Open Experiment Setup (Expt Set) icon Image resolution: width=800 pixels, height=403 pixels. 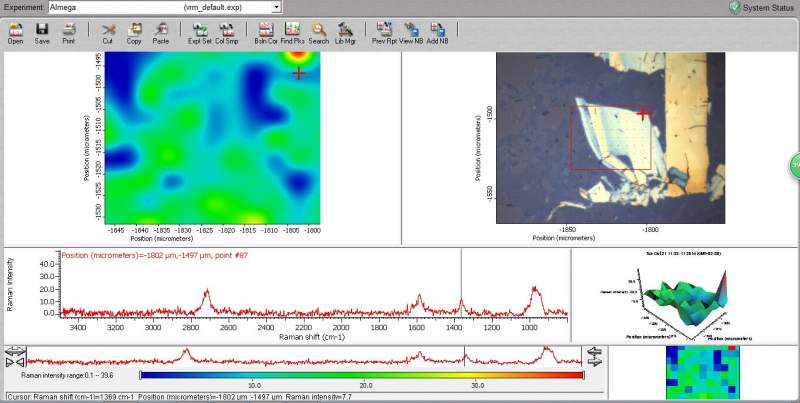[199, 33]
